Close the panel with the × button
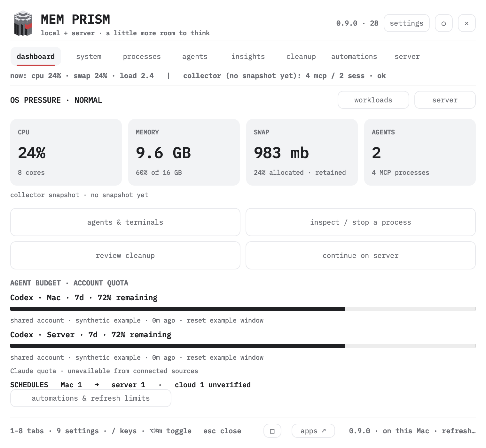This screenshot has height=448, width=486. pos(467,23)
